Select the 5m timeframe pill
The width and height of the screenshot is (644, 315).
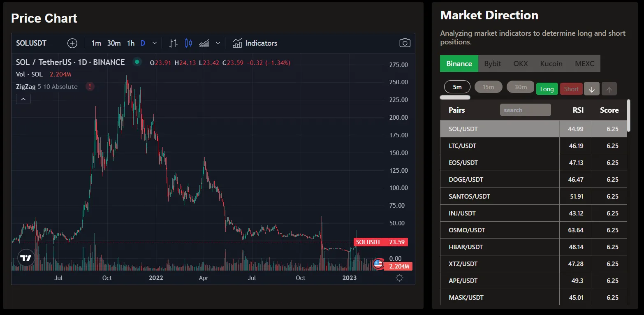(x=457, y=87)
